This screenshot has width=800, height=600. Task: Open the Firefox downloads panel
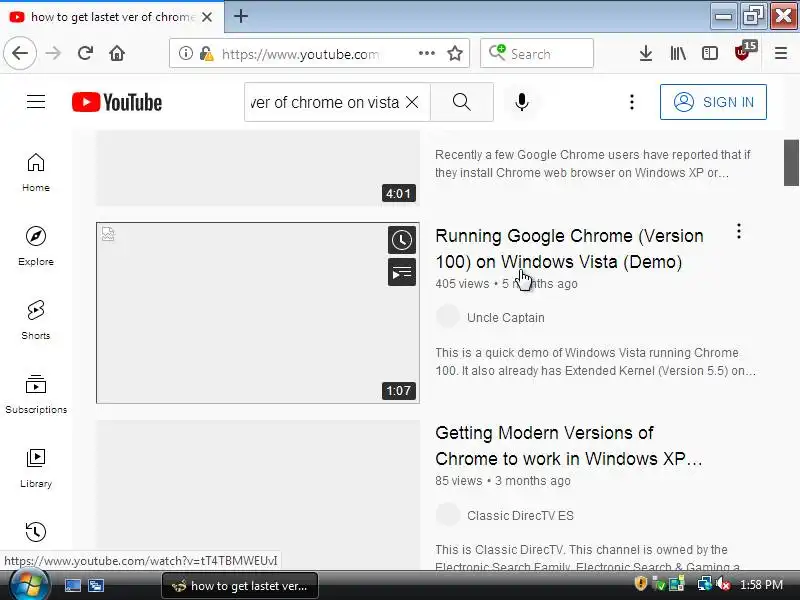pyautogui.click(x=645, y=53)
